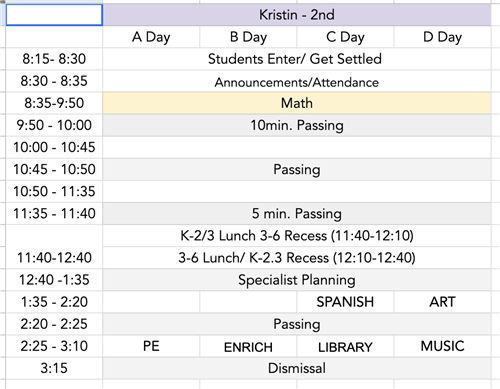Viewport: 500px width, 389px height.
Task: Click the MUSIC cell under D Day
Action: pos(442,346)
